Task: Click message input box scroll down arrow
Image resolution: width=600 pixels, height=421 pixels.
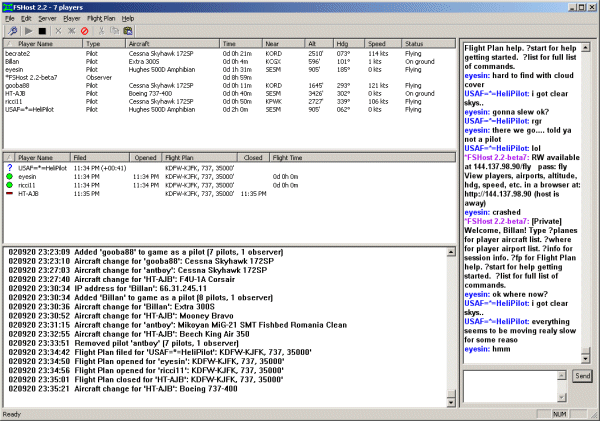Action: tap(561, 398)
